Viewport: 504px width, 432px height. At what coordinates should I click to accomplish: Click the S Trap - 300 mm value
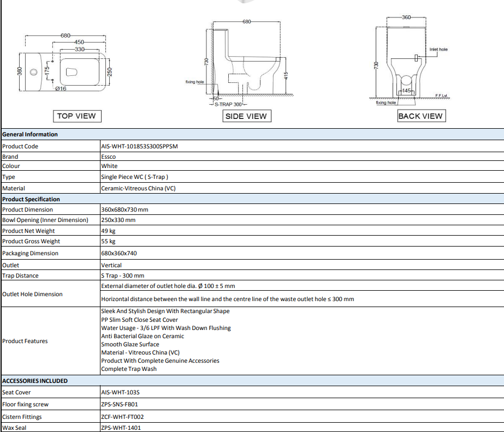(x=122, y=275)
